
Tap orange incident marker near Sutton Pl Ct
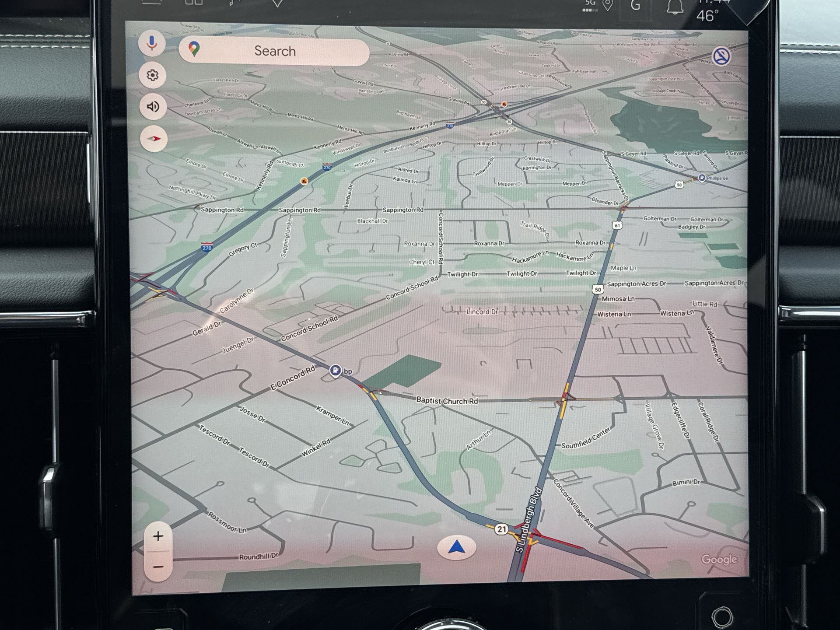pos(304,181)
